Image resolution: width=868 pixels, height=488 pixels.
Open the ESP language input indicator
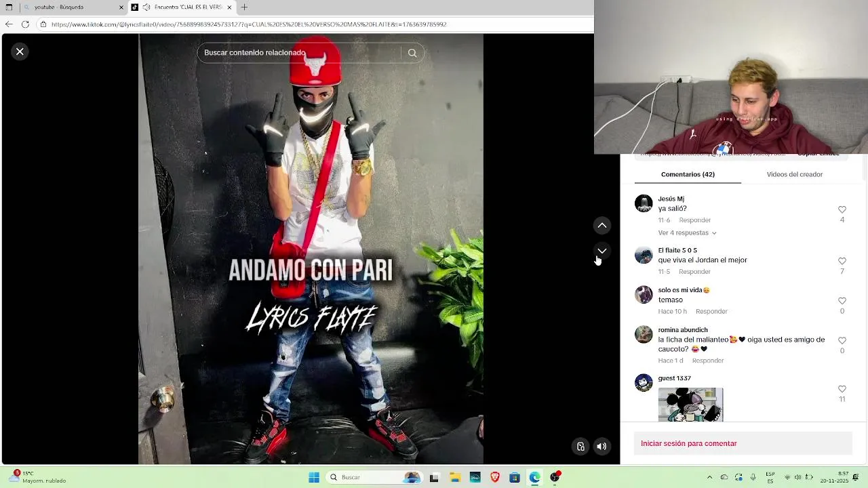pyautogui.click(x=770, y=477)
